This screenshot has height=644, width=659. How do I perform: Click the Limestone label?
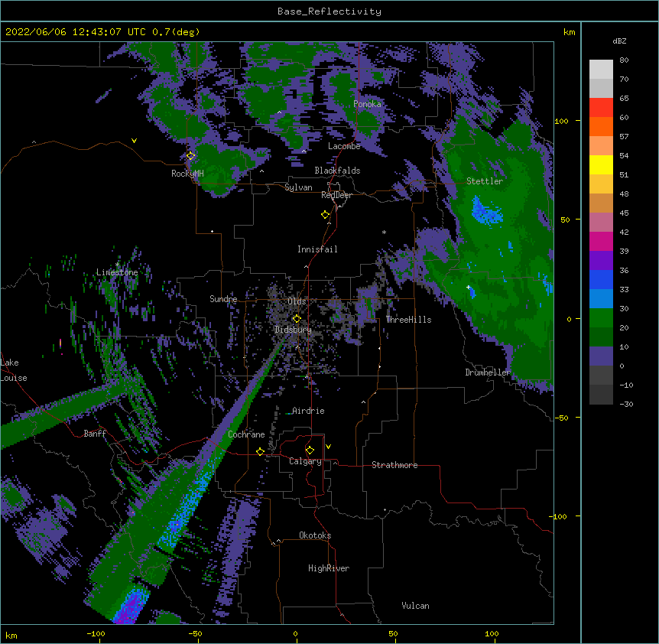(x=117, y=272)
